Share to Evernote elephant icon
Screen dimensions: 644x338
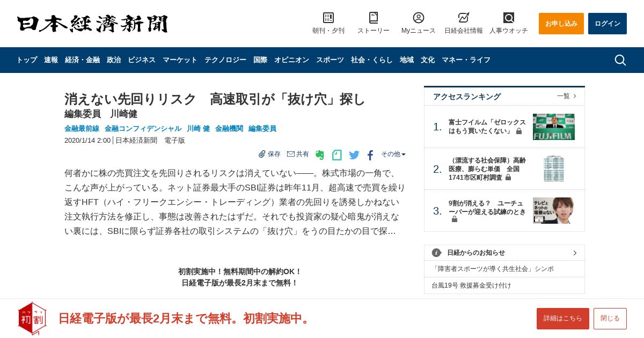point(320,155)
